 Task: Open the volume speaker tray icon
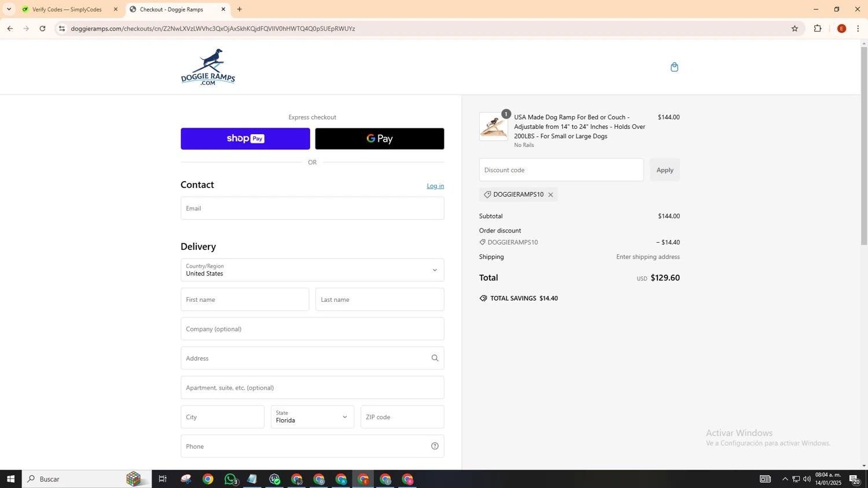(807, 479)
